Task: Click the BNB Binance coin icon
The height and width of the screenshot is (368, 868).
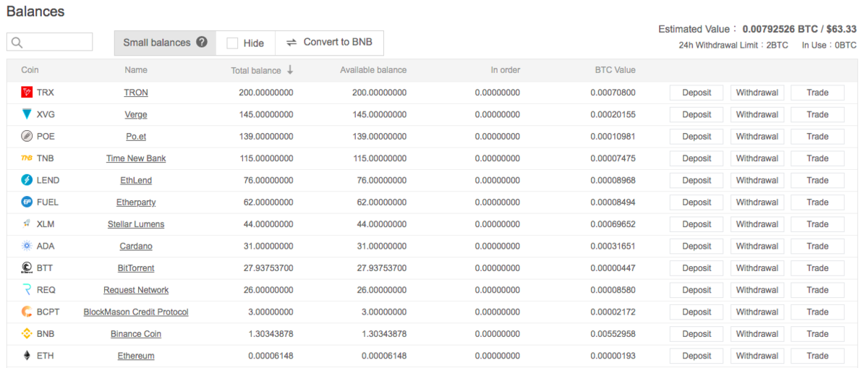Action: pos(27,333)
